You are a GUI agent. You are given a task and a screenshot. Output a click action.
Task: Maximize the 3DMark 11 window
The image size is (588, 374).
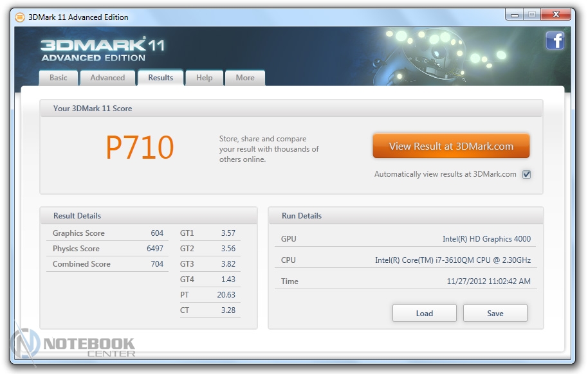[532, 14]
